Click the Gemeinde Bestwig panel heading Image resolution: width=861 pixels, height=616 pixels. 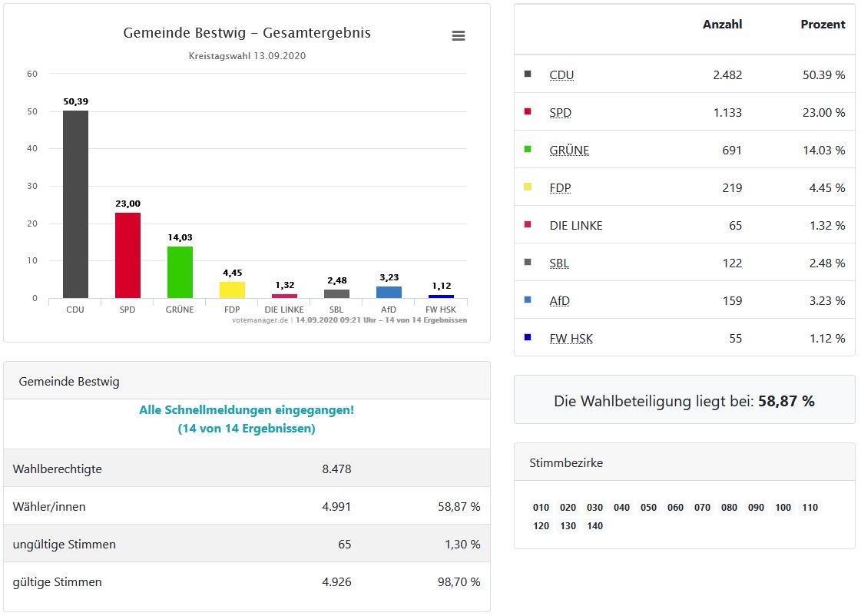(68, 382)
